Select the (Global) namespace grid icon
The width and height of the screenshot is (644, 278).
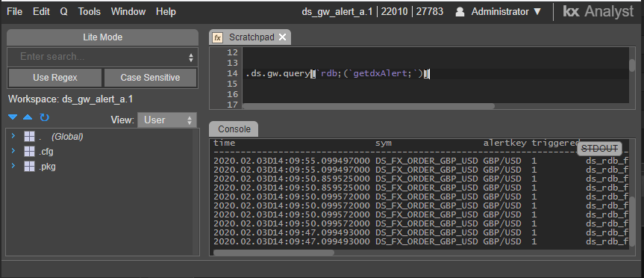[x=30, y=136]
